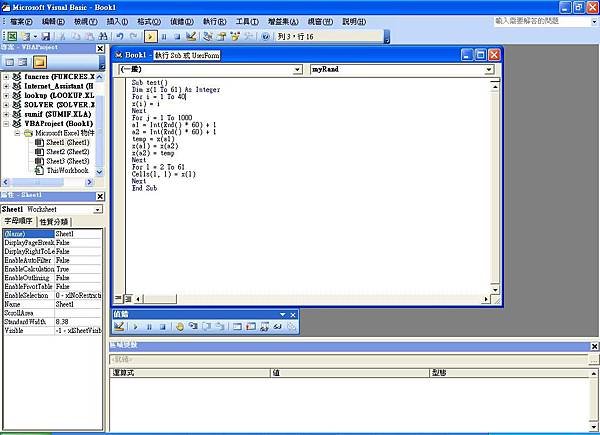Close the watch window pane with its X
This screenshot has width=600, height=435.
(594, 346)
